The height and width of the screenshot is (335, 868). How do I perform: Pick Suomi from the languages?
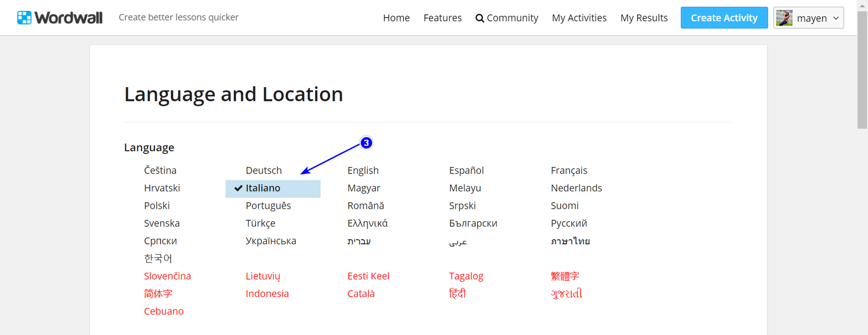(x=565, y=205)
